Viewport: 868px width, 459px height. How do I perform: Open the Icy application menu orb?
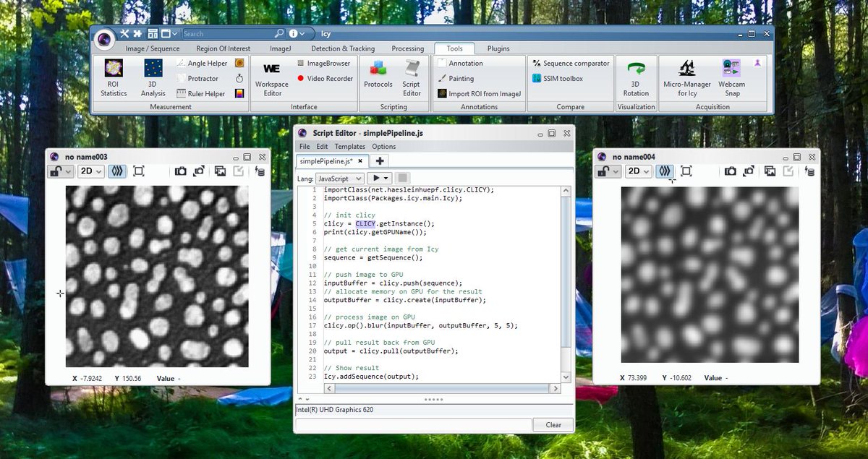105,38
